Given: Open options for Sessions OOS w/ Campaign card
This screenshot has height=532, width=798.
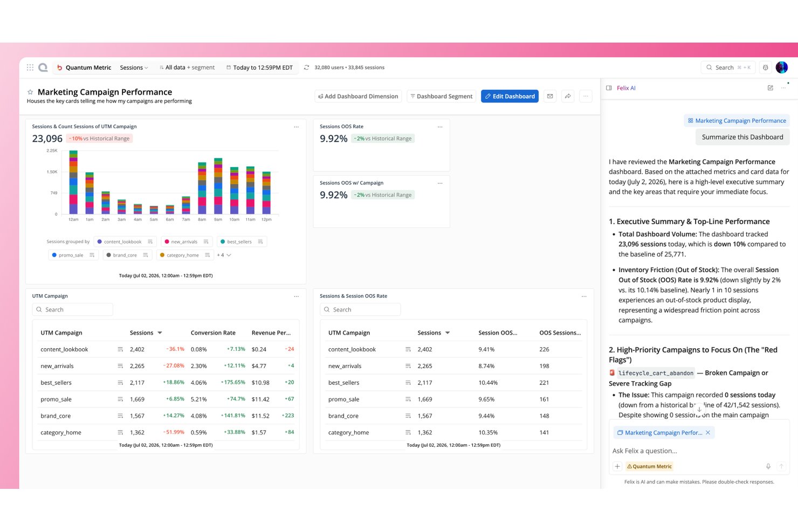Looking at the screenshot, I should 440,183.
